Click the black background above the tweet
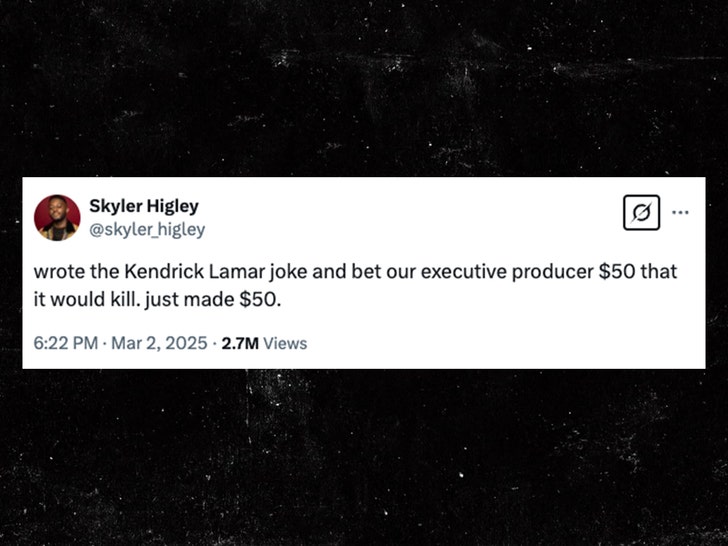Image resolution: width=728 pixels, height=546 pixels. click(x=364, y=90)
